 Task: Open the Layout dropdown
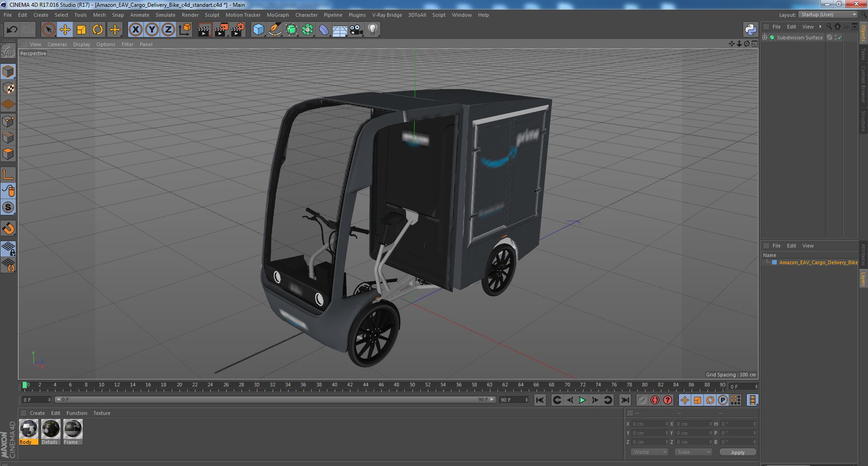pos(828,14)
